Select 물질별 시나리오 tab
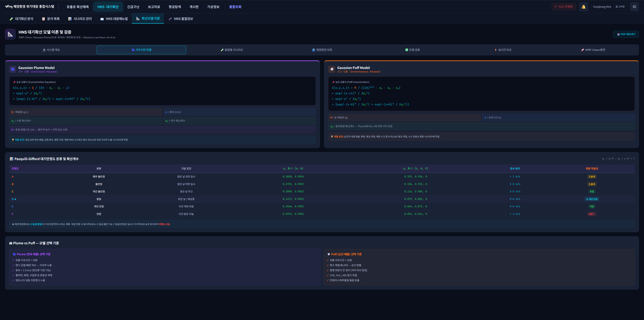This screenshot has height=320, width=644. (x=232, y=50)
